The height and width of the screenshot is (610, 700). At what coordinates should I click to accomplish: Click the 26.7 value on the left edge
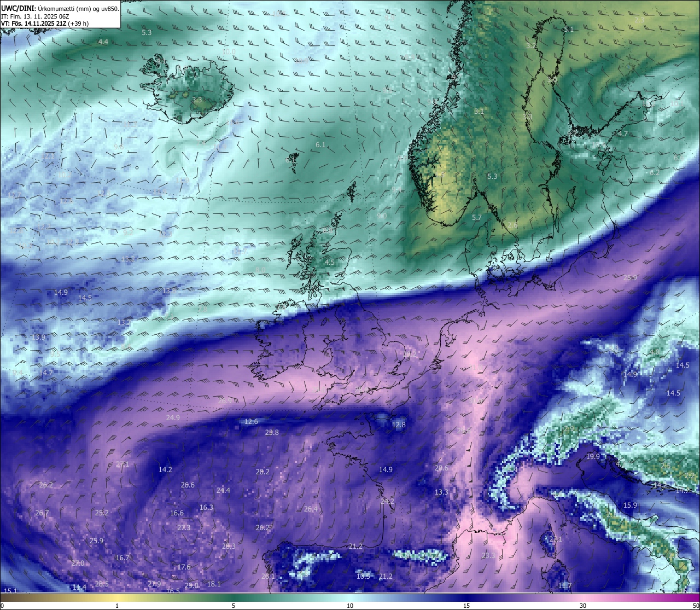tap(42, 513)
